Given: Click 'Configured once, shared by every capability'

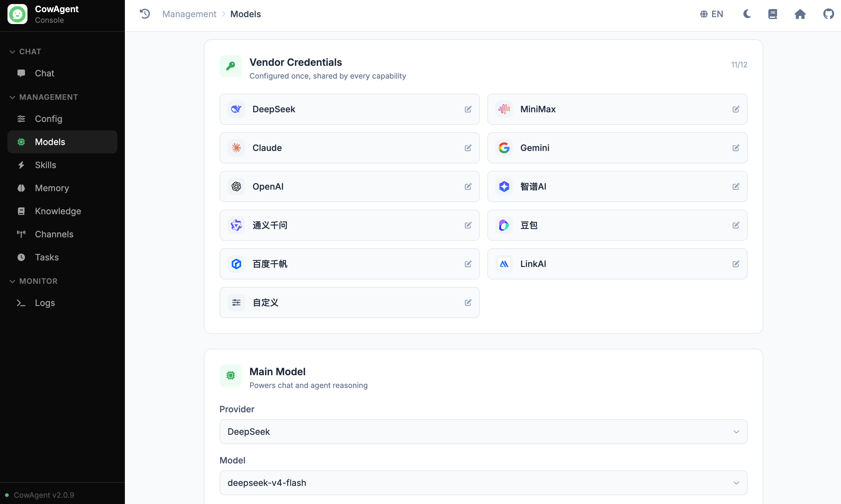Looking at the screenshot, I should click(x=328, y=76).
